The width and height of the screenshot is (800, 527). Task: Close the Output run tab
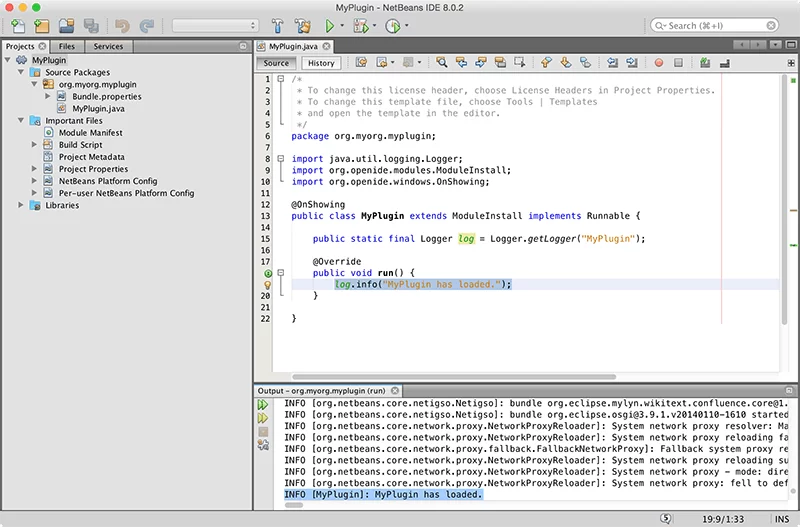395,391
